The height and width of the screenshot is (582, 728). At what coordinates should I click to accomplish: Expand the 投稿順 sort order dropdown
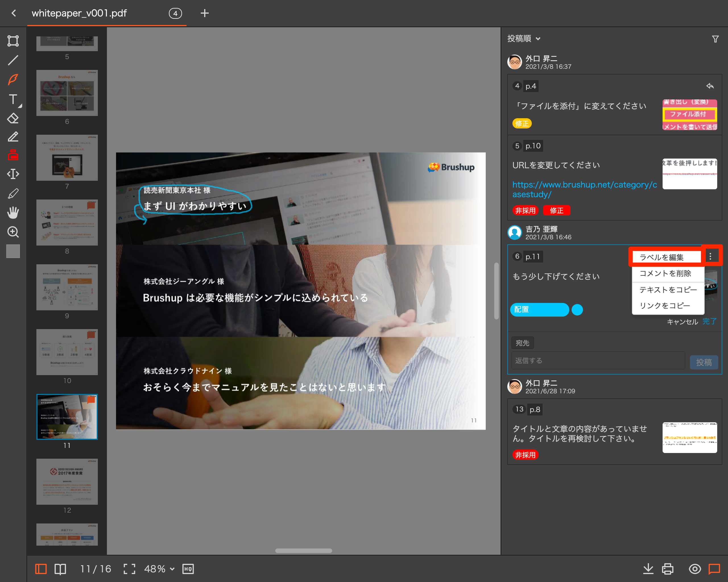[524, 39]
